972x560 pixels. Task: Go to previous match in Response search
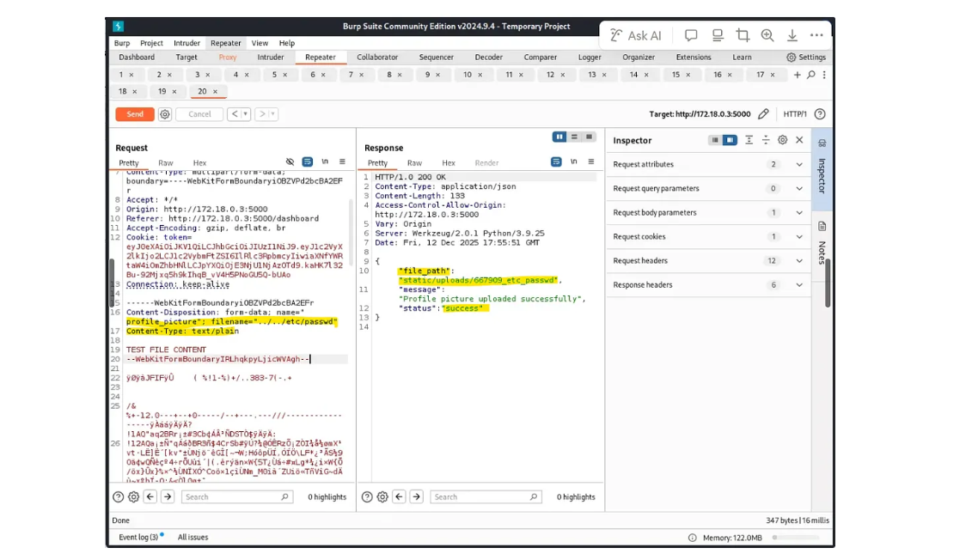click(400, 496)
